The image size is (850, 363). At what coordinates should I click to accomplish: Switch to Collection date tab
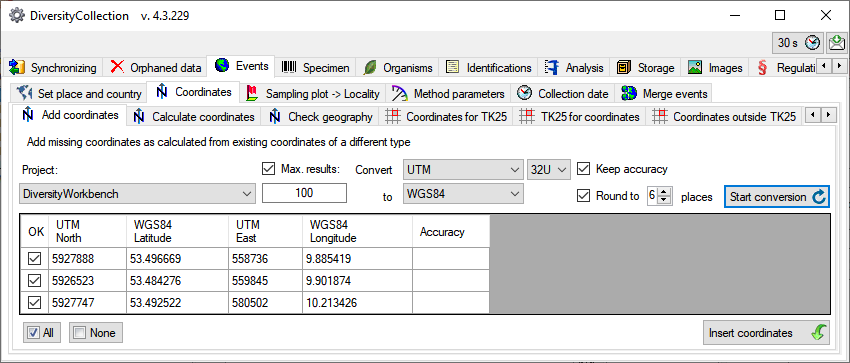pos(563,94)
